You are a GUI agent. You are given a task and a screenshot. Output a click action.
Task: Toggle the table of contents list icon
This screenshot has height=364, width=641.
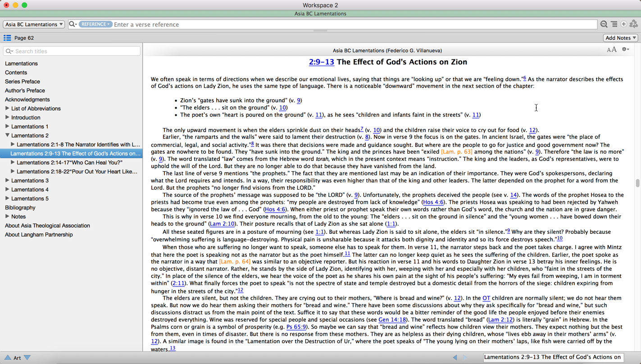click(x=7, y=38)
